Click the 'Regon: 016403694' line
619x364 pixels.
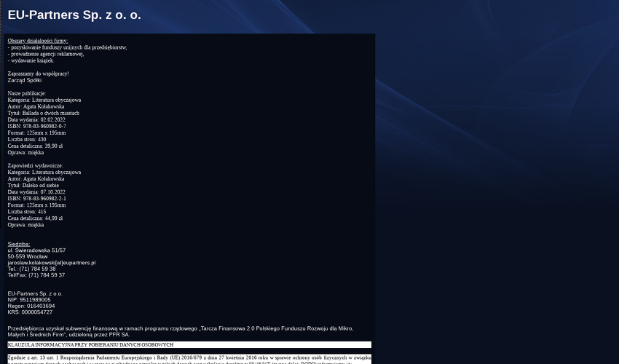pyautogui.click(x=31, y=306)
